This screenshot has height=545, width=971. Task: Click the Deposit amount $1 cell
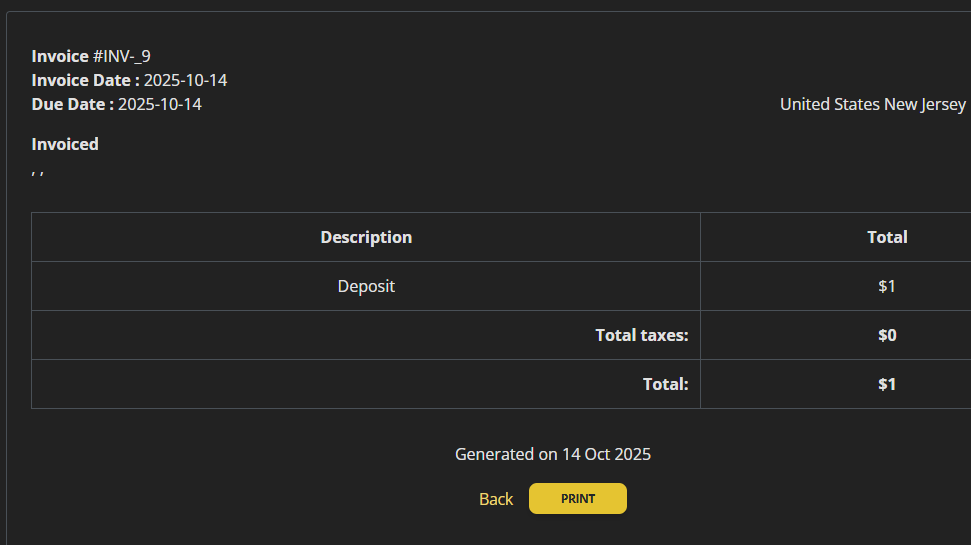click(886, 286)
